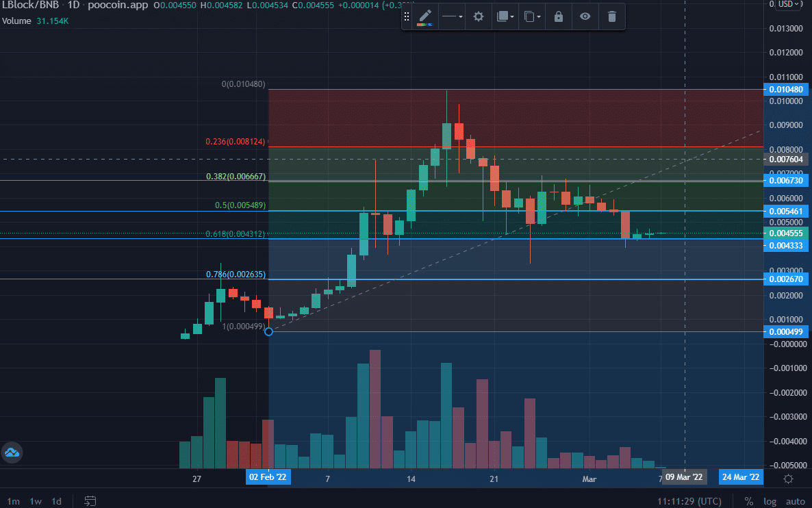
Task: Open the visual order layers dropdown
Action: point(505,16)
